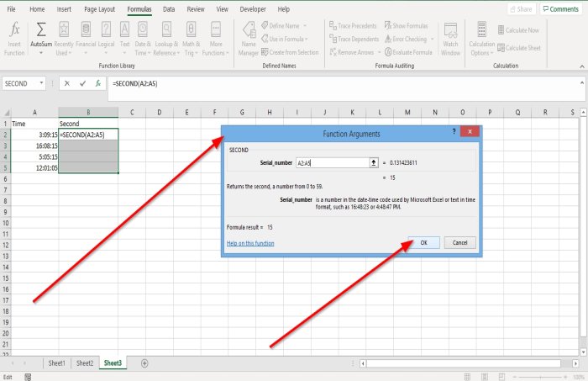Click the AutoSum sigma icon

tap(41, 29)
